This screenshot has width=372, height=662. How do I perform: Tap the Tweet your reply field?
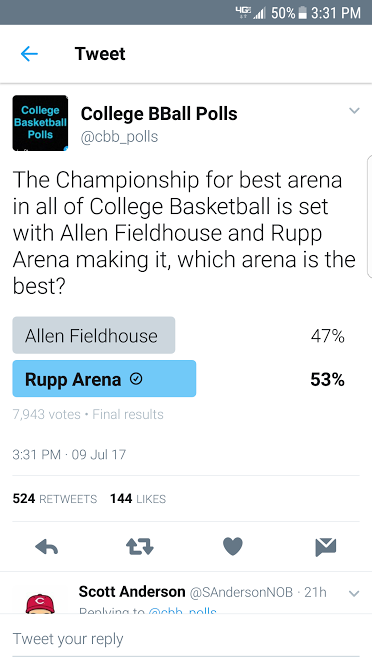click(x=186, y=638)
